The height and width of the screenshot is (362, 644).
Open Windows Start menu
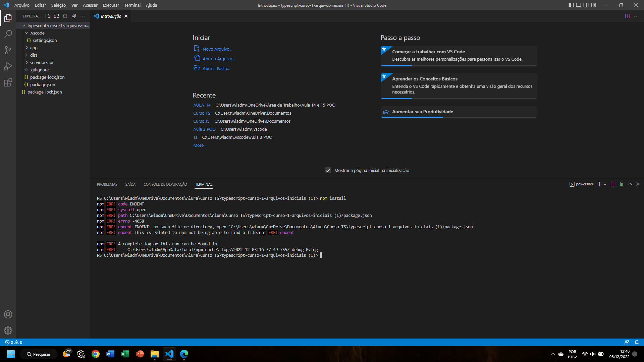[x=11, y=354]
